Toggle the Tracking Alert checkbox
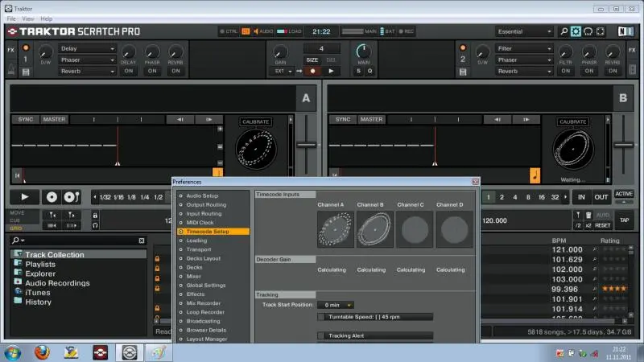 pos(322,335)
